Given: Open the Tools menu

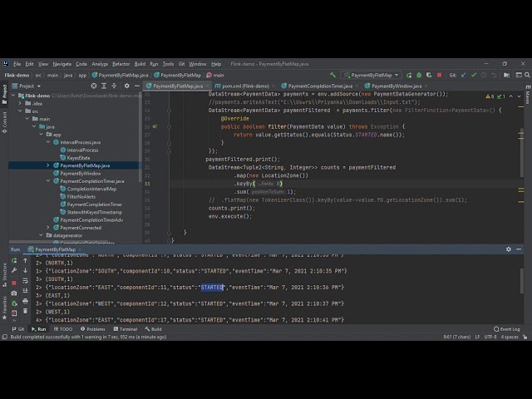Looking at the screenshot, I should tap(168, 64).
